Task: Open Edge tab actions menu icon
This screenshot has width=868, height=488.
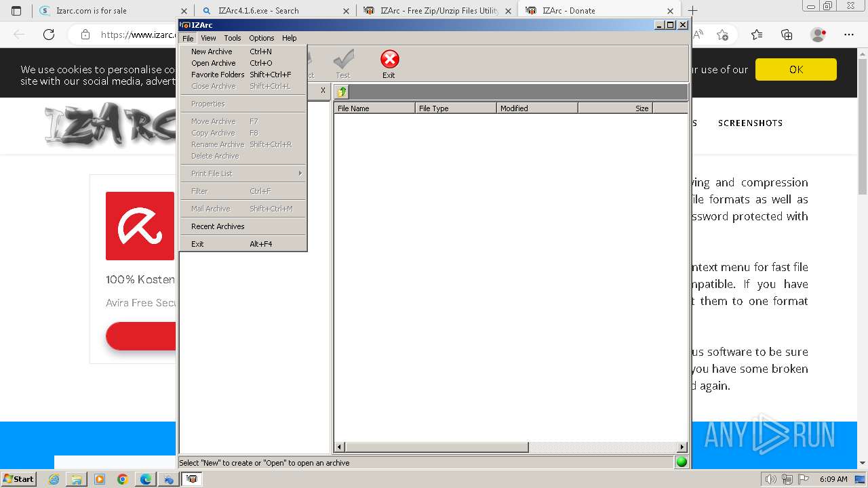Action: pyautogui.click(x=16, y=11)
